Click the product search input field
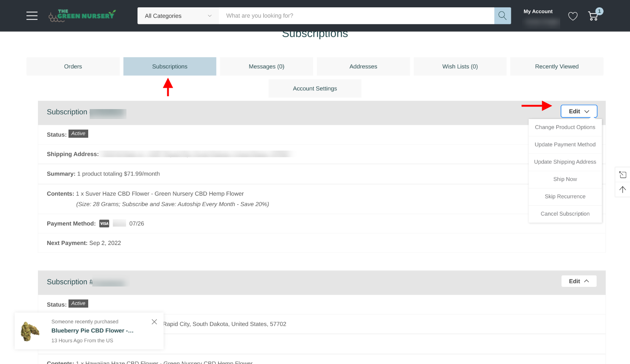This screenshot has height=364, width=630. pyautogui.click(x=356, y=16)
